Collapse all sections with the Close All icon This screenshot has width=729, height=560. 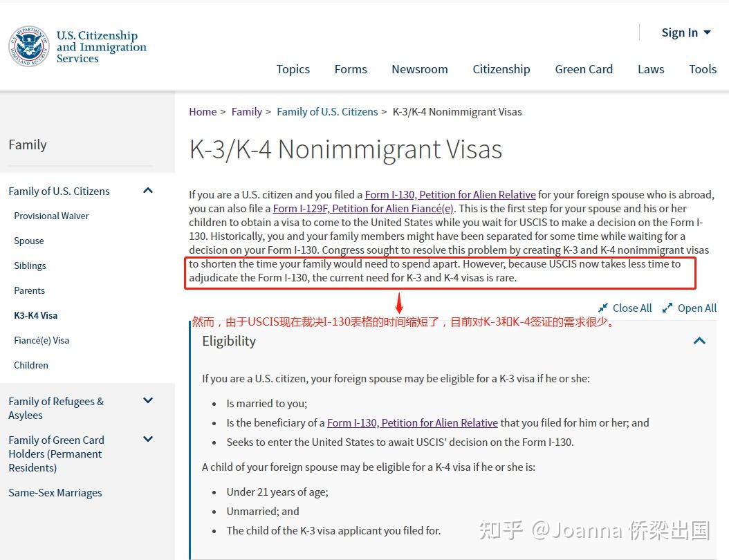tap(625, 308)
